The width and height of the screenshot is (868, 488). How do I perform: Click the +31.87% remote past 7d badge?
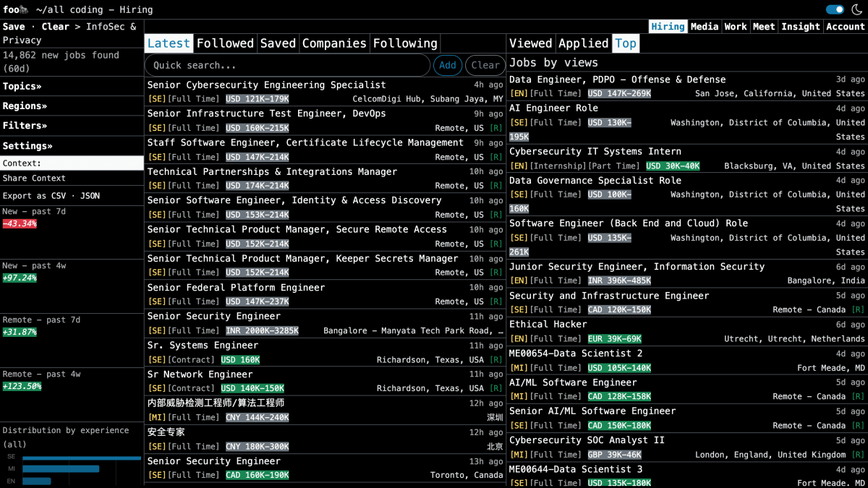[x=20, y=333]
